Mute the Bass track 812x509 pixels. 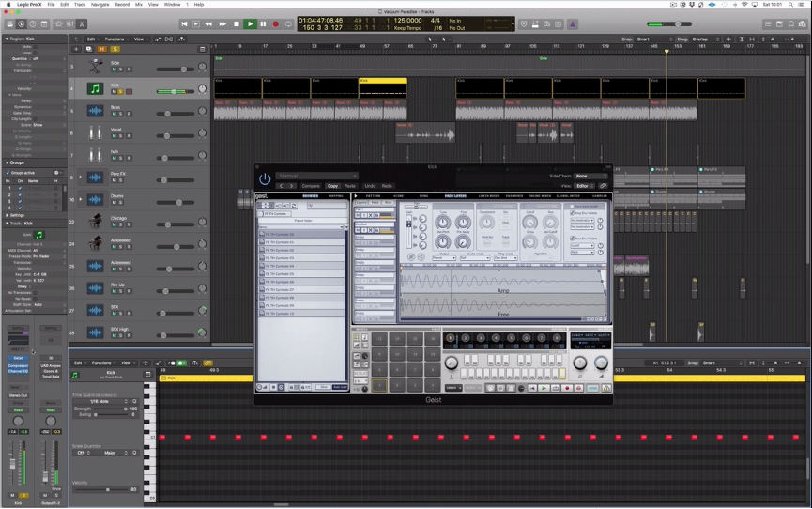tap(114, 114)
